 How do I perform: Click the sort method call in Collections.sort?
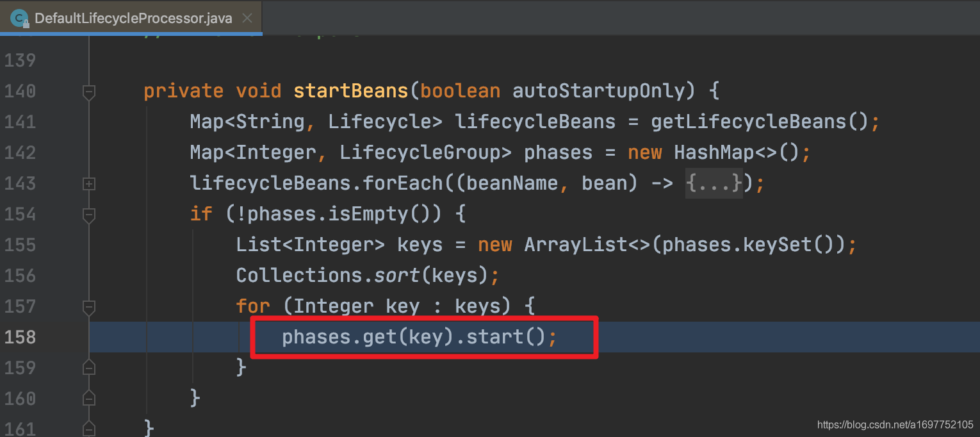pos(397,276)
